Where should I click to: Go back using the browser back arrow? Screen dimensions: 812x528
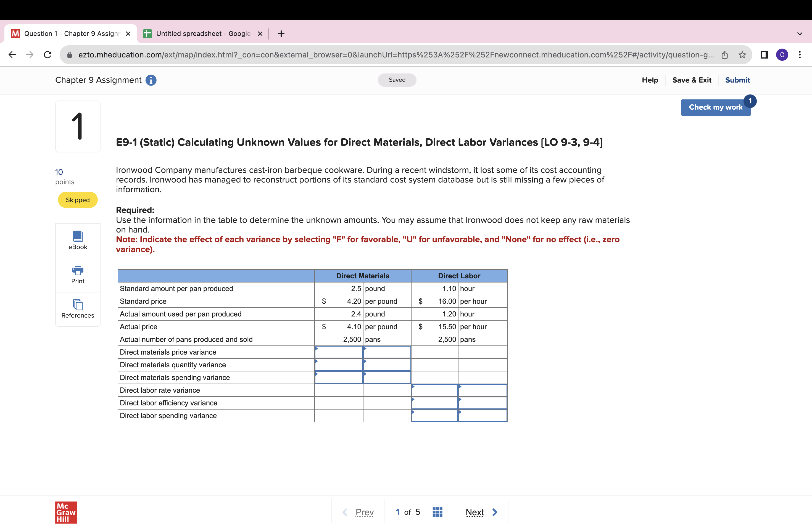(x=12, y=55)
